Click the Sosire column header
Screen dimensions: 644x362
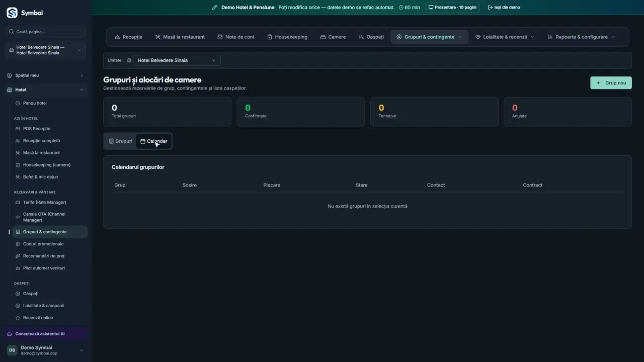click(x=190, y=185)
